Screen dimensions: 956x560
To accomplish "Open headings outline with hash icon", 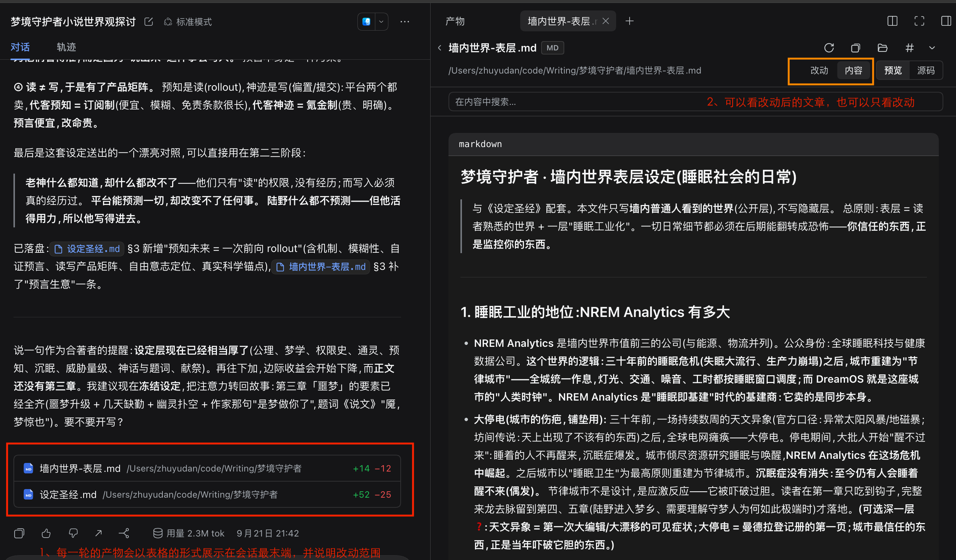I will click(x=909, y=48).
